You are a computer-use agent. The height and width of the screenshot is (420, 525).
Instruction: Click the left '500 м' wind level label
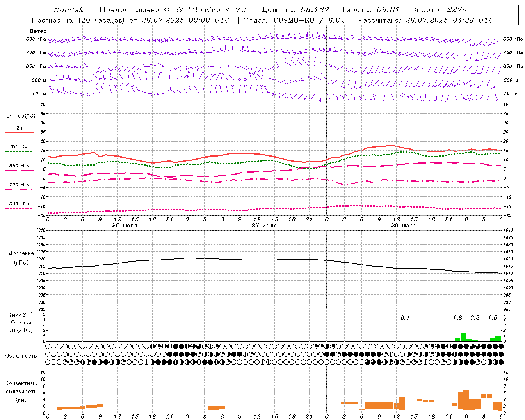[x=39, y=80]
